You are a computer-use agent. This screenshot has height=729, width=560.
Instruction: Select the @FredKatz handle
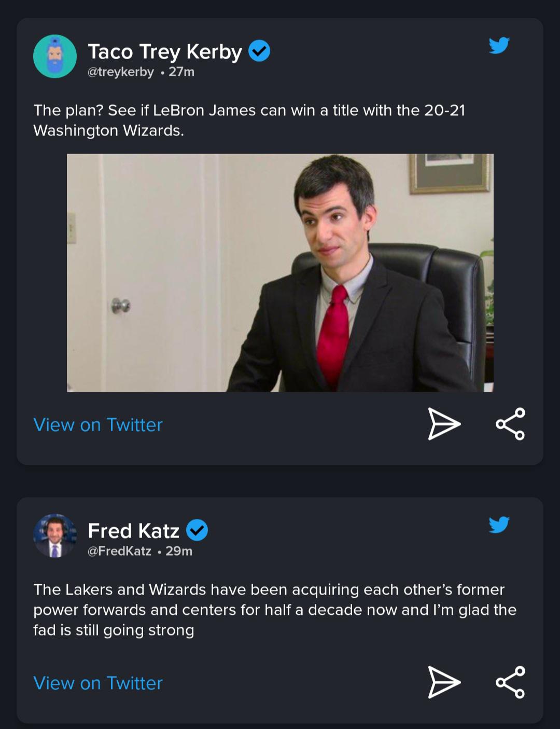(x=119, y=551)
